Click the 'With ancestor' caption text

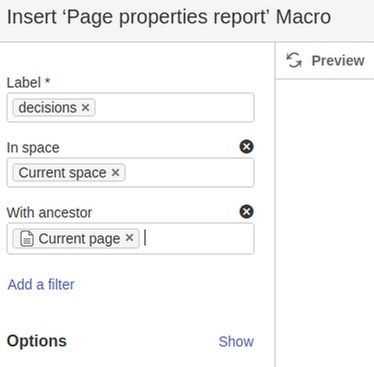(x=49, y=213)
